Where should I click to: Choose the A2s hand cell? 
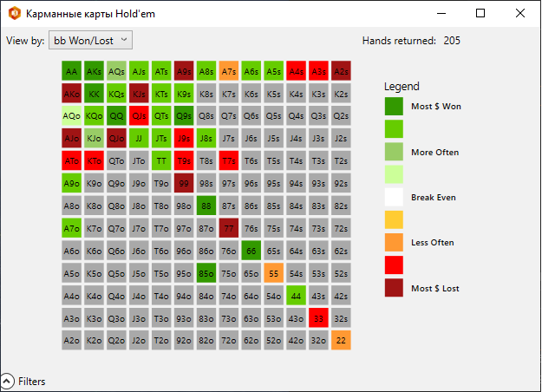341,71
